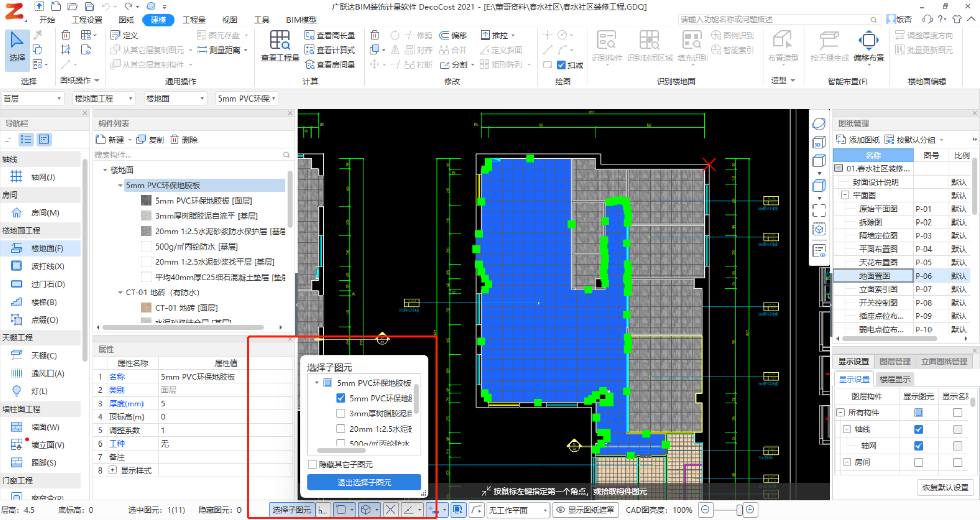This screenshot has height=520, width=980.
Task: Select the 偏移 modify tool
Action: 453,35
